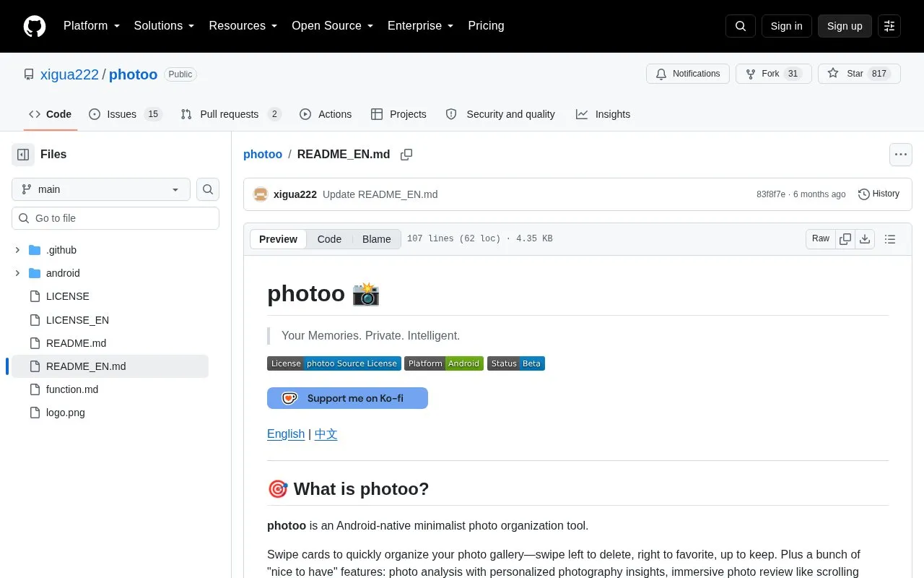Open commit 83f8f7e hash

[771, 194]
